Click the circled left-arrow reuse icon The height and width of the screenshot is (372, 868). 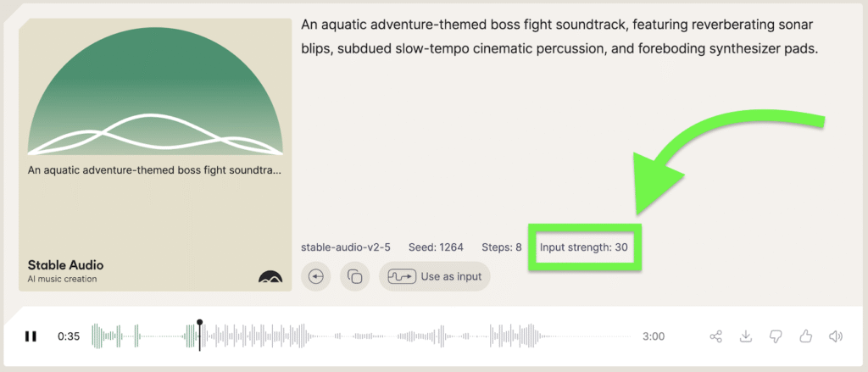(318, 277)
